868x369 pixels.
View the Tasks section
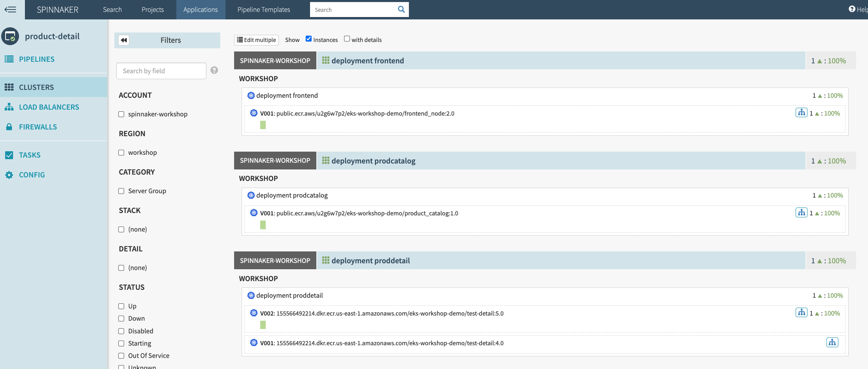point(30,155)
